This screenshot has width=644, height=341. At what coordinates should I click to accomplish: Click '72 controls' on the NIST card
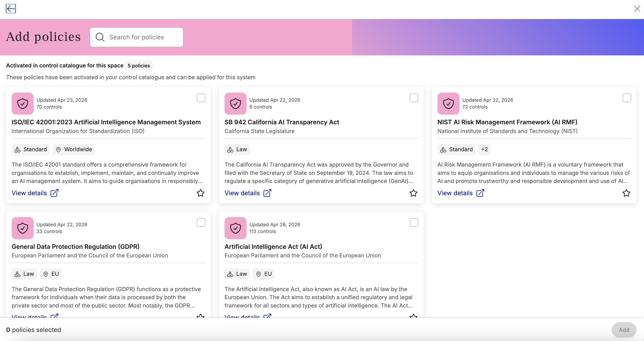(475, 107)
